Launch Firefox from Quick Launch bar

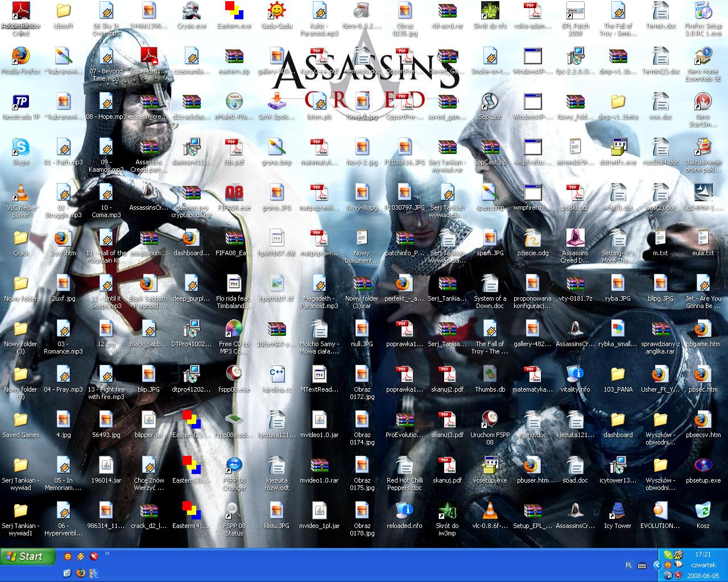pos(80,573)
